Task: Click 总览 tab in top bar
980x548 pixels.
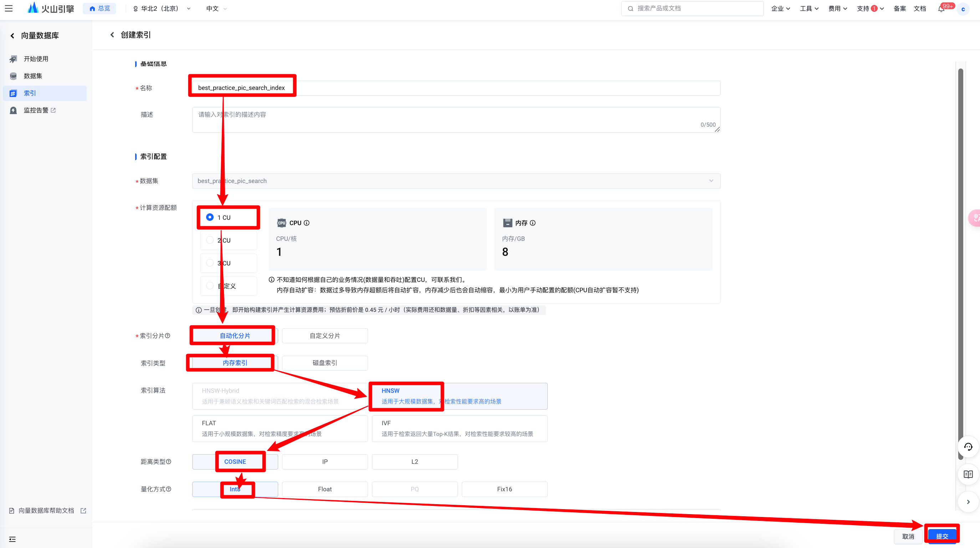Action: tap(99, 8)
